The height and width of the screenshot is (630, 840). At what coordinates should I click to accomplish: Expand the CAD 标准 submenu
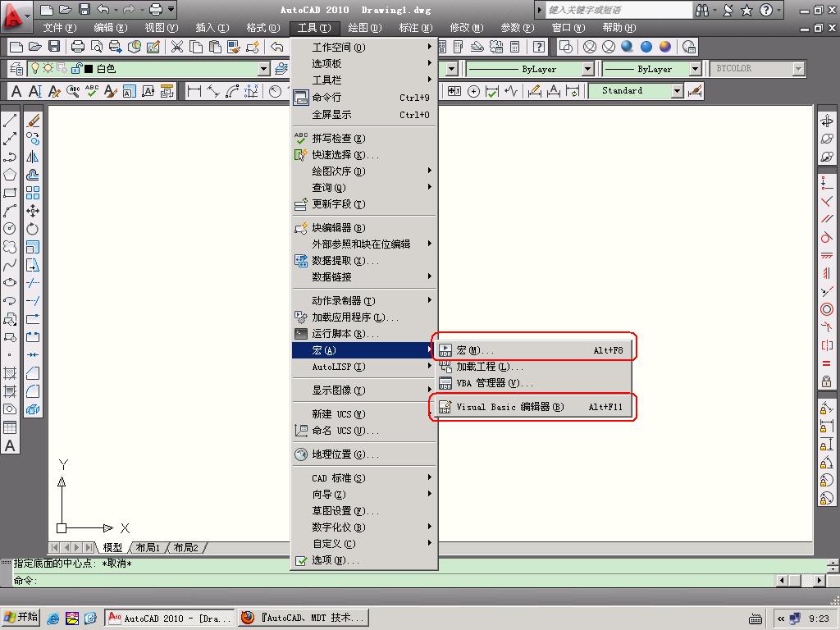click(364, 478)
